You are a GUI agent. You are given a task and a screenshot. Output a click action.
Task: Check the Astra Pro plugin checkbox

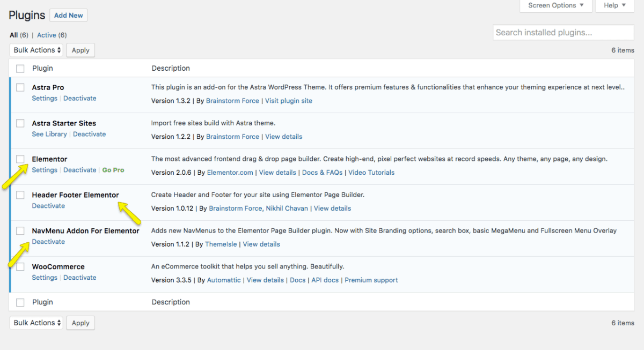(20, 87)
